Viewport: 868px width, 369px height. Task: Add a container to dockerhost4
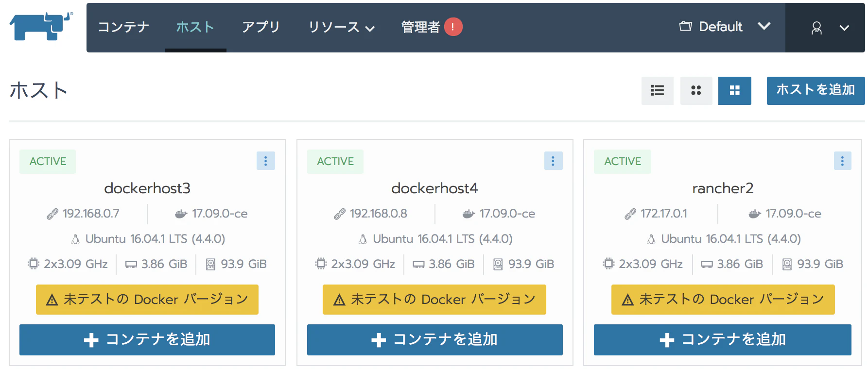pyautogui.click(x=435, y=340)
